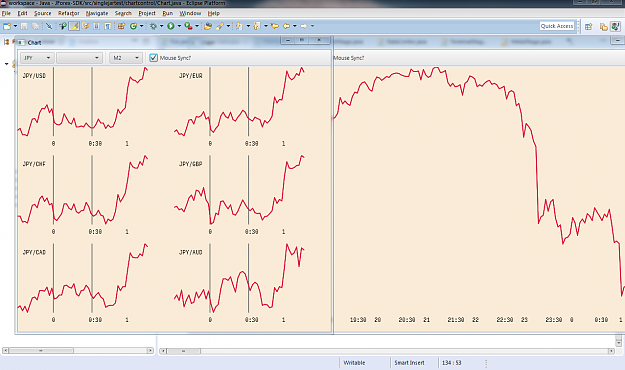Expand the External Tools dropdown arrow
This screenshot has width=625, height=370.
coord(197,26)
